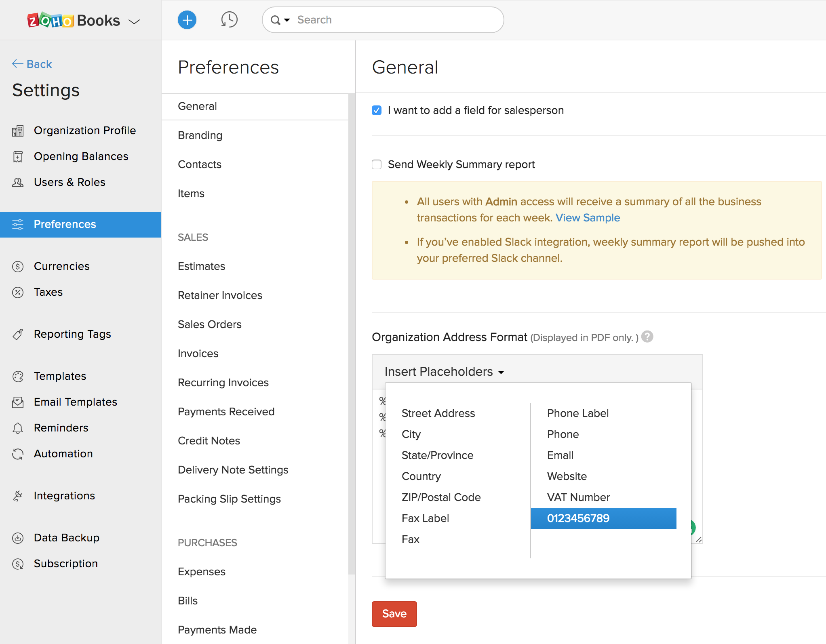The width and height of the screenshot is (826, 644).
Task: Click the Organization Profile building icon
Action: (18, 131)
